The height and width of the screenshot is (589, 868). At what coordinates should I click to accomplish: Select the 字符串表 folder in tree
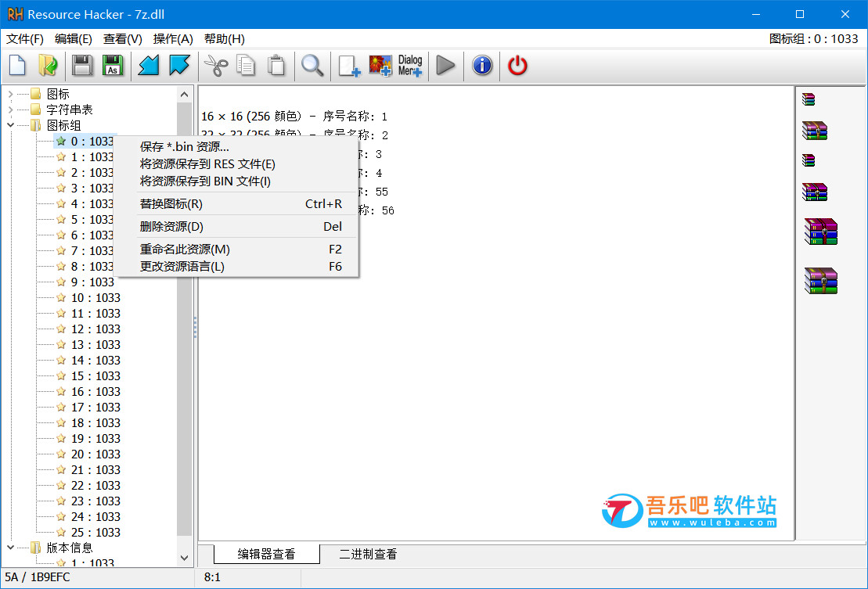click(x=69, y=110)
